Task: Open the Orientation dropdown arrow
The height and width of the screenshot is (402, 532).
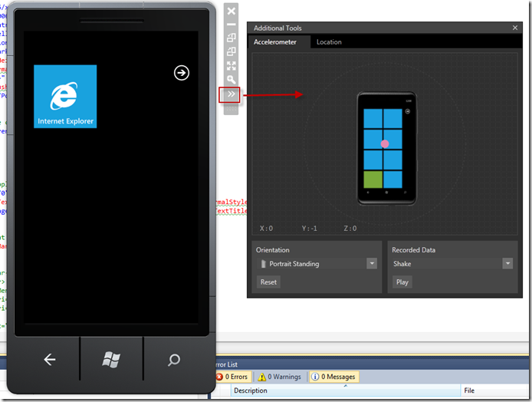Action: [372, 263]
